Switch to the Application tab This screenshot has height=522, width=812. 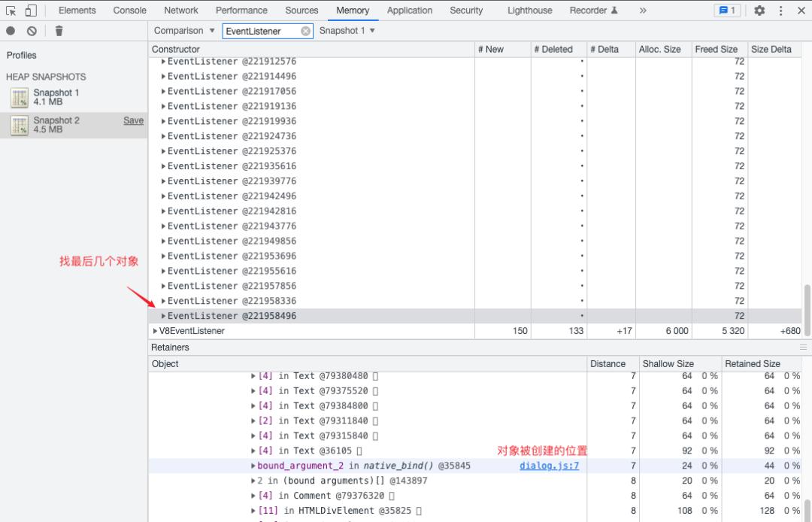tap(409, 11)
